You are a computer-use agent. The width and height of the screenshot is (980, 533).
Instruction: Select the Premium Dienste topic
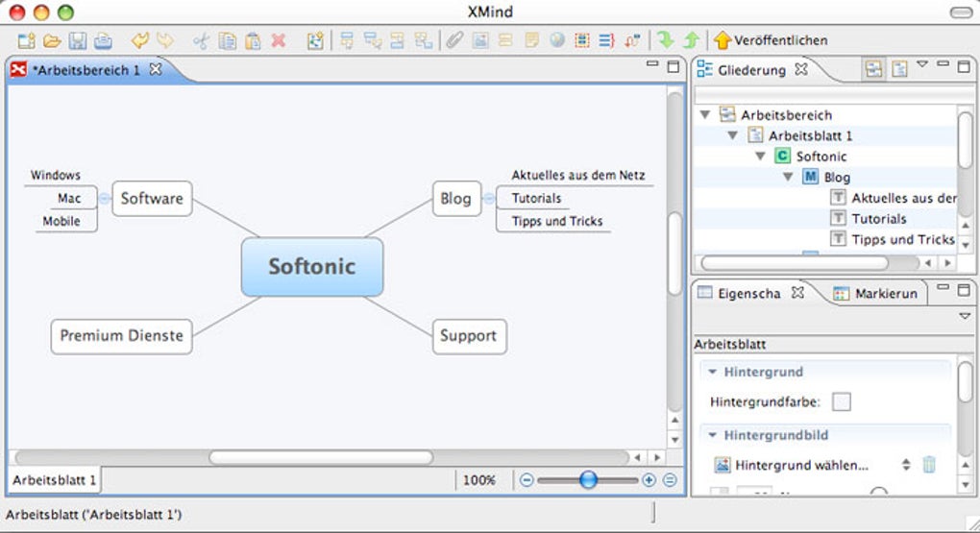(x=121, y=336)
